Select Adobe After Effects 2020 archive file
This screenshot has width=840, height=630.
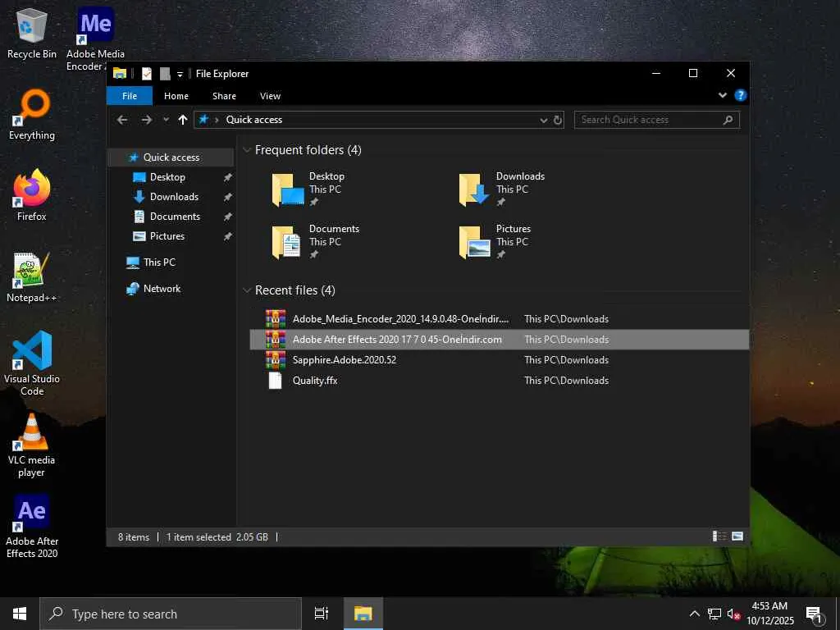500,339
